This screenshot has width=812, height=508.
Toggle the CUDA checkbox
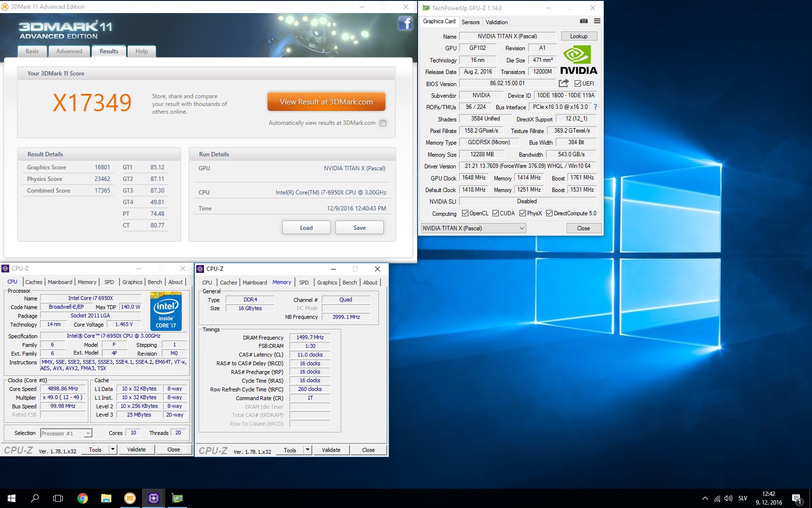(x=495, y=213)
